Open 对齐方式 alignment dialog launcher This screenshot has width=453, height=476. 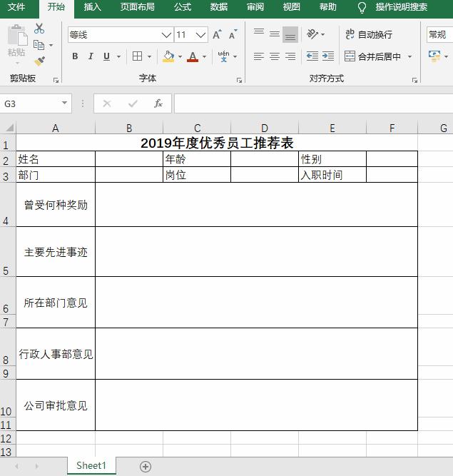[x=414, y=80]
